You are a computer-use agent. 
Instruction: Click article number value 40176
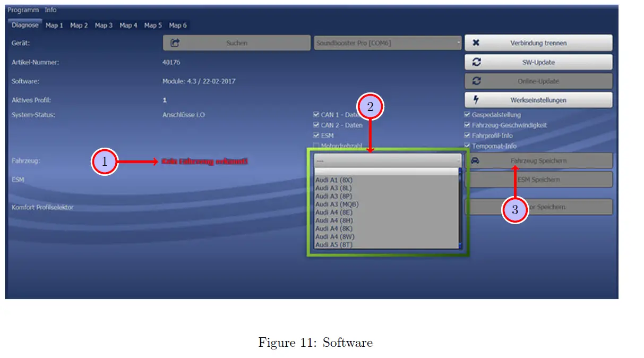tap(171, 62)
